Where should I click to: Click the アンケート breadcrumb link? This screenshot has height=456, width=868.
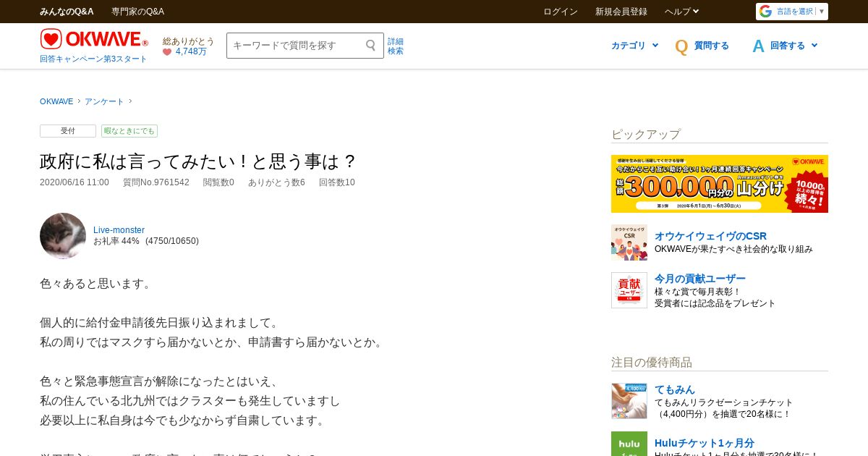point(104,101)
